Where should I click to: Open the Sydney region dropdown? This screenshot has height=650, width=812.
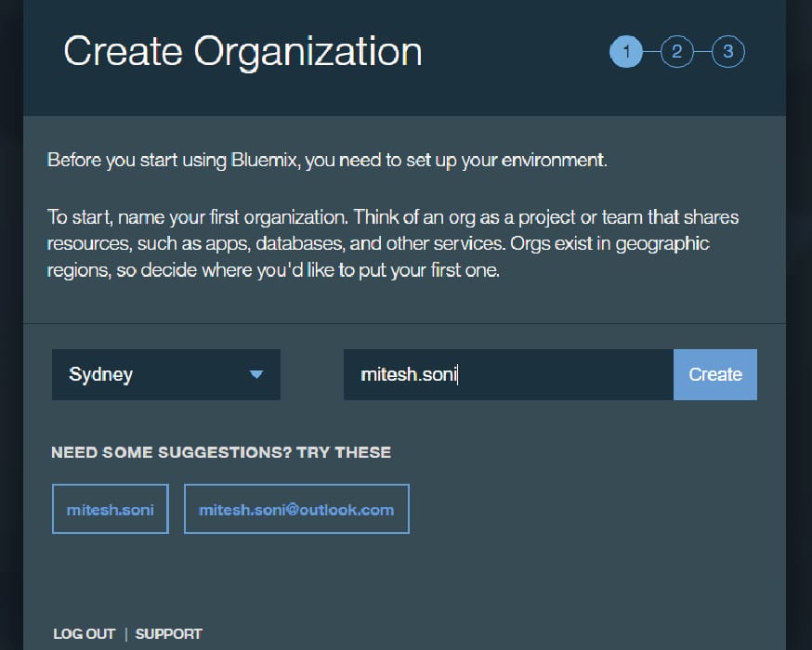(165, 375)
